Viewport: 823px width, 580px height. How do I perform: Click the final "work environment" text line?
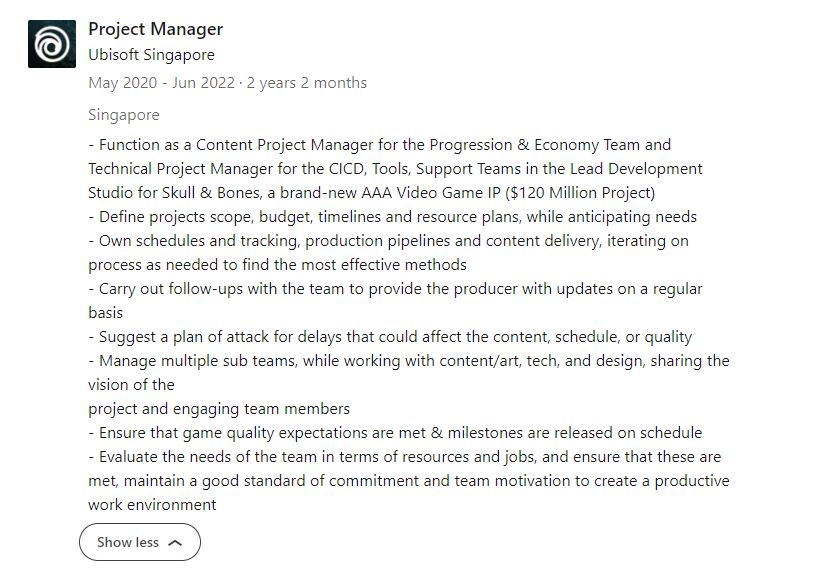(x=152, y=505)
